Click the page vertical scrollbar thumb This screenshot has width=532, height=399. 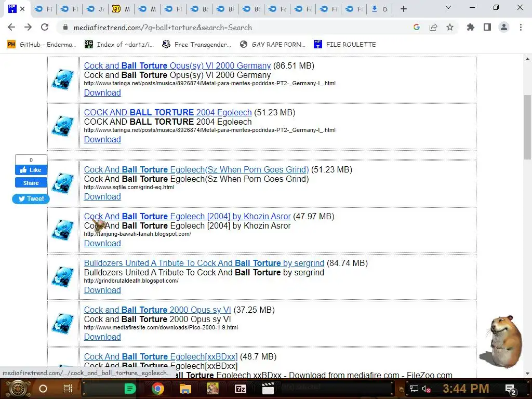[527, 127]
